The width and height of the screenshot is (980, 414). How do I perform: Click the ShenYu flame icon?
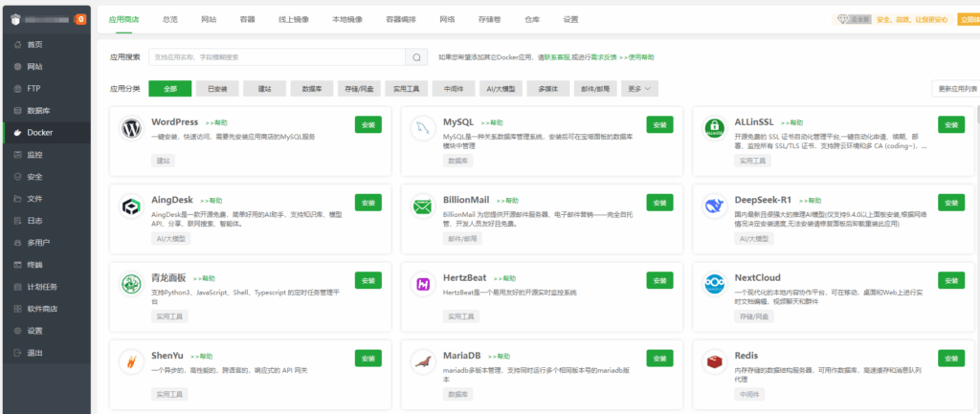(131, 362)
